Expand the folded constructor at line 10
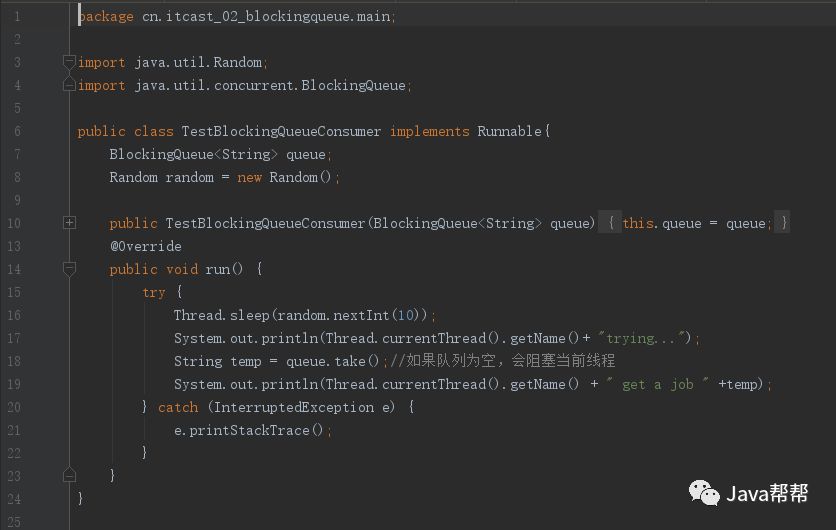Image resolution: width=836 pixels, height=530 pixels. tap(69, 222)
